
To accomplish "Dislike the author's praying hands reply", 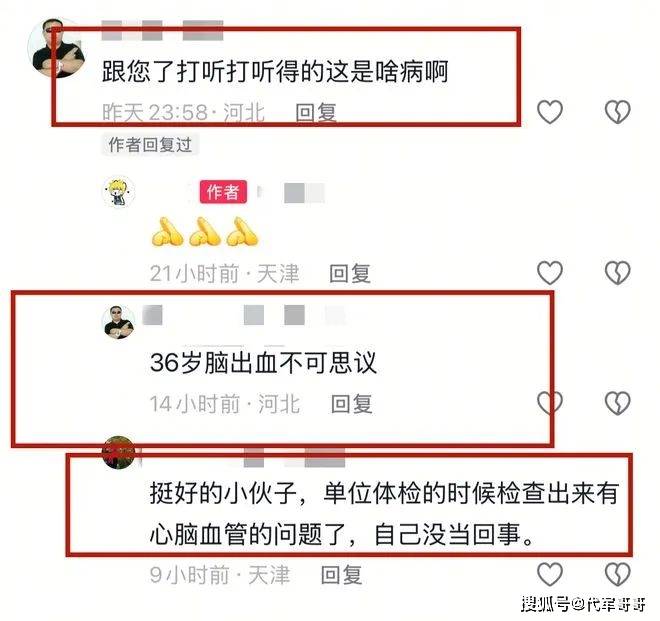I will click(x=617, y=273).
